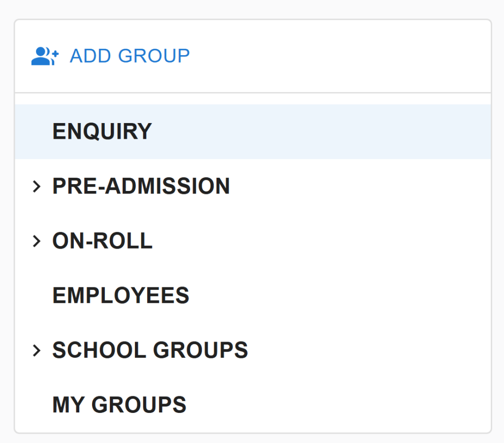Click empty space right of the EMPLOYEES row

[x=345, y=296]
